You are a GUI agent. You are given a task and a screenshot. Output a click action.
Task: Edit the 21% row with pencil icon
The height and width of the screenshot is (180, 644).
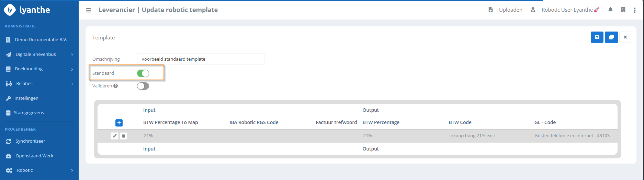tap(115, 136)
